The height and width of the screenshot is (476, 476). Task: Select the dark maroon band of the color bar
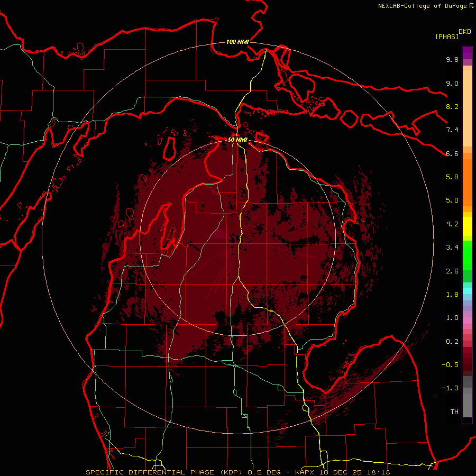(467, 362)
